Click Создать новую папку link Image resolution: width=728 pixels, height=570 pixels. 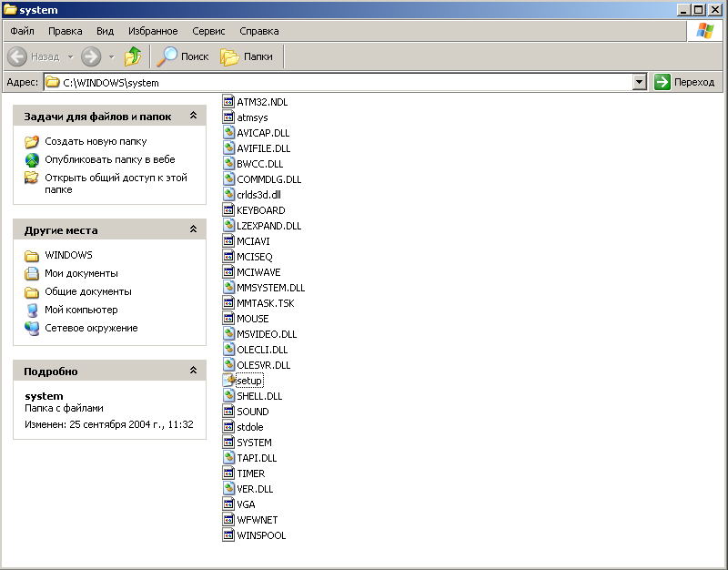point(96,141)
